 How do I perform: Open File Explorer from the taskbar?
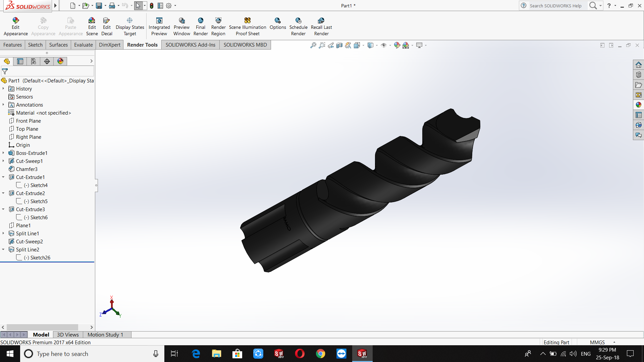coord(216,354)
